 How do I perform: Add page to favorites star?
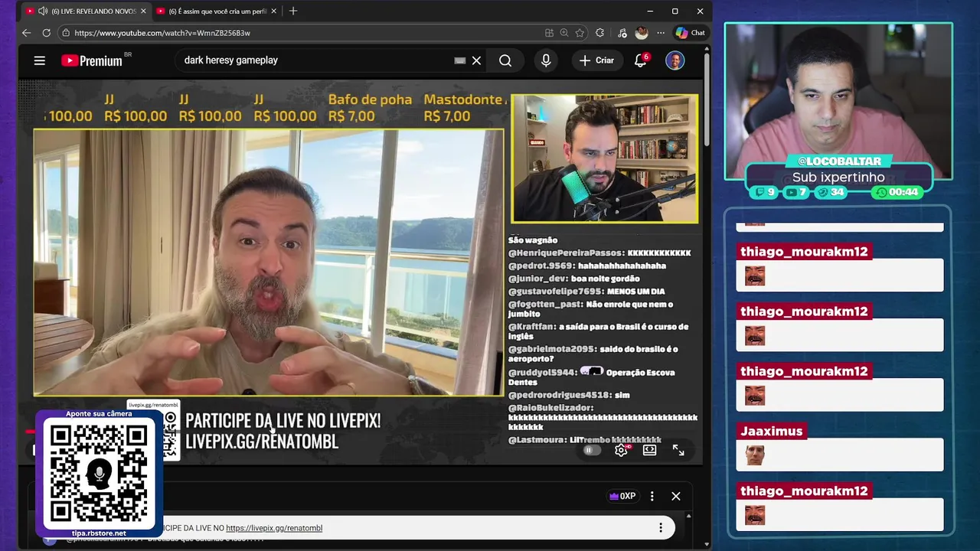(580, 33)
